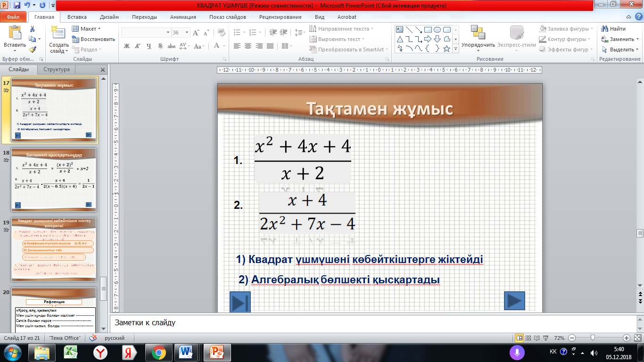Screen dimensions: 644x362
Task: Switch to the Структура pane tab
Action: point(57,69)
